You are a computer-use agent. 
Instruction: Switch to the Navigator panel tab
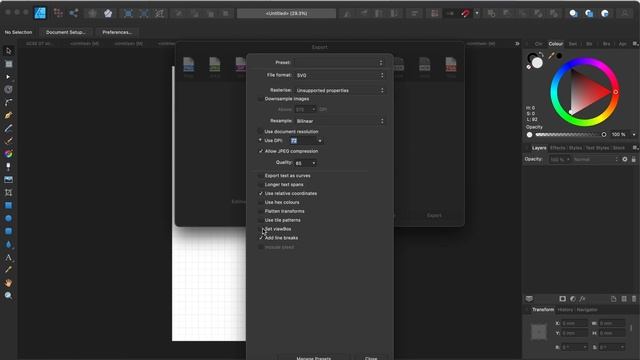[x=587, y=310]
